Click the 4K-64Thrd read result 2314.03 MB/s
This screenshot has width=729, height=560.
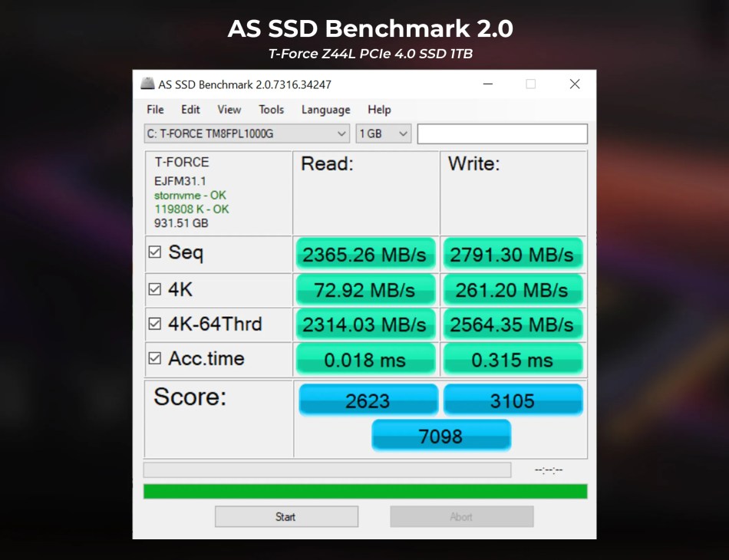coord(365,324)
